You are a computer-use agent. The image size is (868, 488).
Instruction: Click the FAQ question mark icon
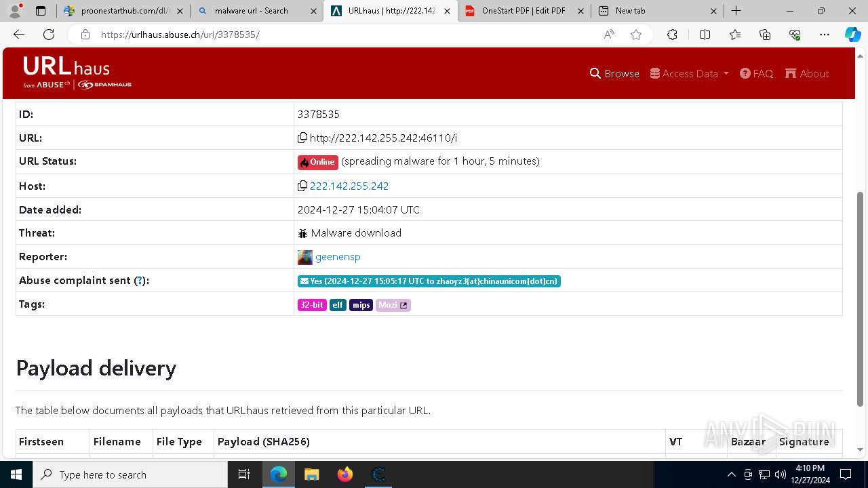[745, 73]
